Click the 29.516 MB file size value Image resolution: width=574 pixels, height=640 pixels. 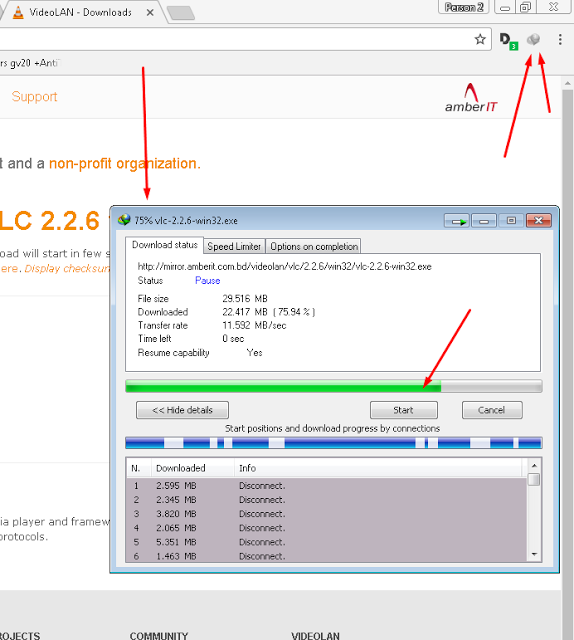(245, 298)
